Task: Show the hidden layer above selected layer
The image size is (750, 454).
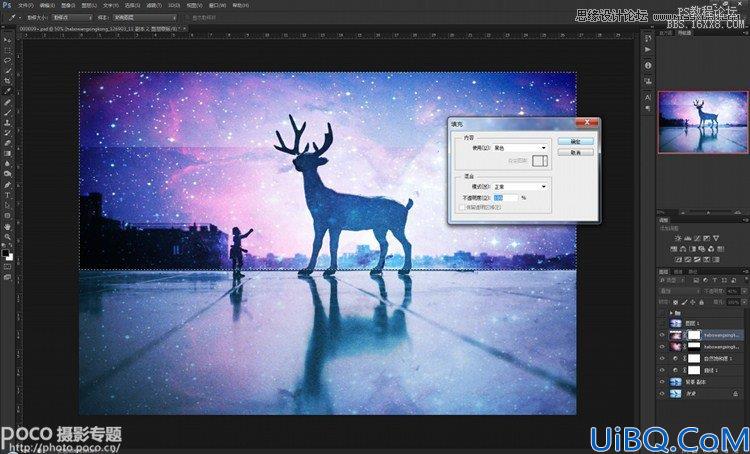Action: 662,324
